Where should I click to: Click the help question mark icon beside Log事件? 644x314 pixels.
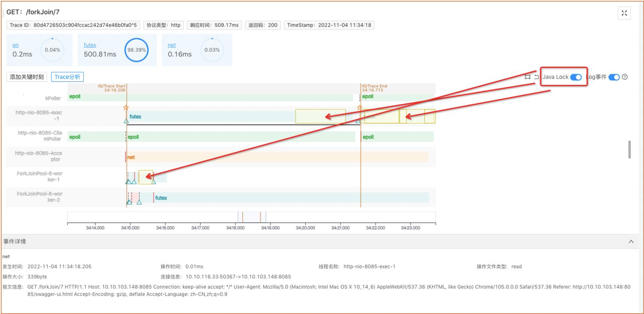coord(624,77)
